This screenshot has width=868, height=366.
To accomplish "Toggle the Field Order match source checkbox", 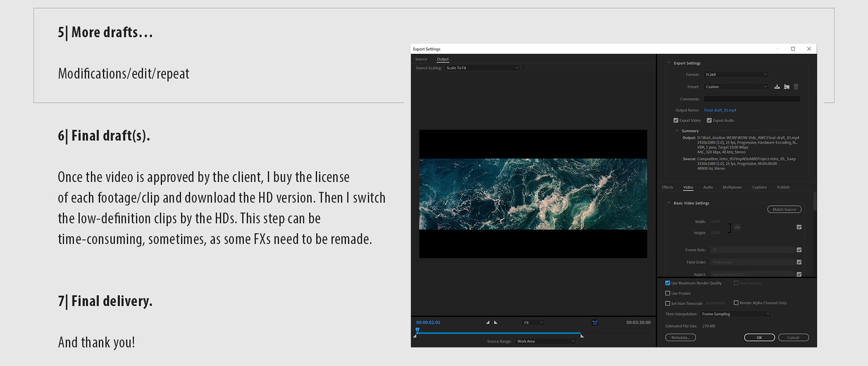I will tap(799, 262).
